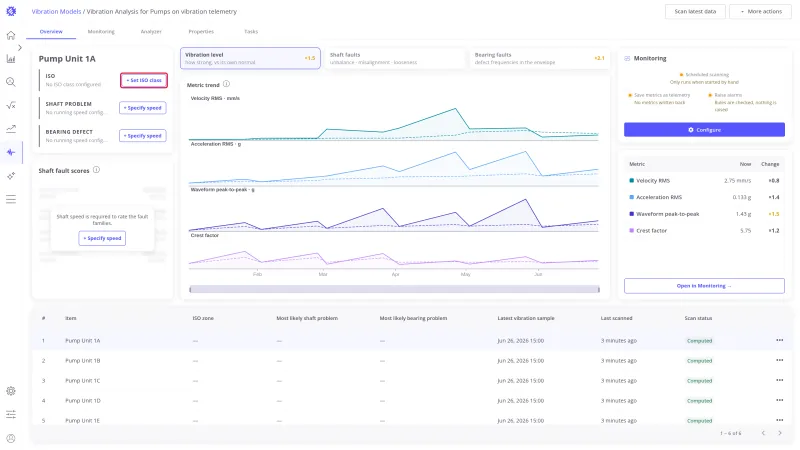Viewport: 800px width, 450px height.
Task: Show info tooltip next to Metric trend
Action: coord(226,84)
